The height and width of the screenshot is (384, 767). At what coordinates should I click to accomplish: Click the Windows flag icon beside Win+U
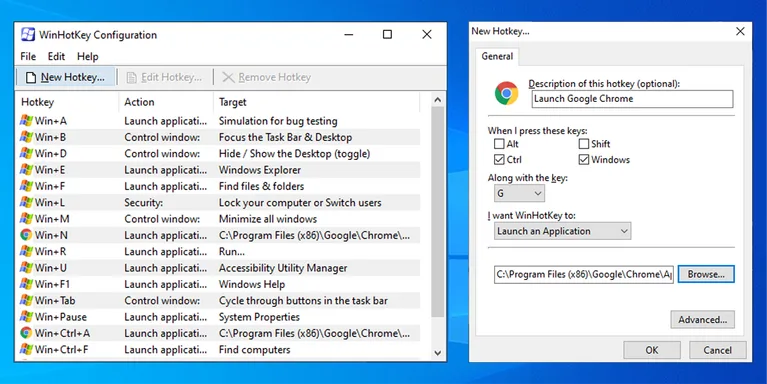pyautogui.click(x=26, y=268)
